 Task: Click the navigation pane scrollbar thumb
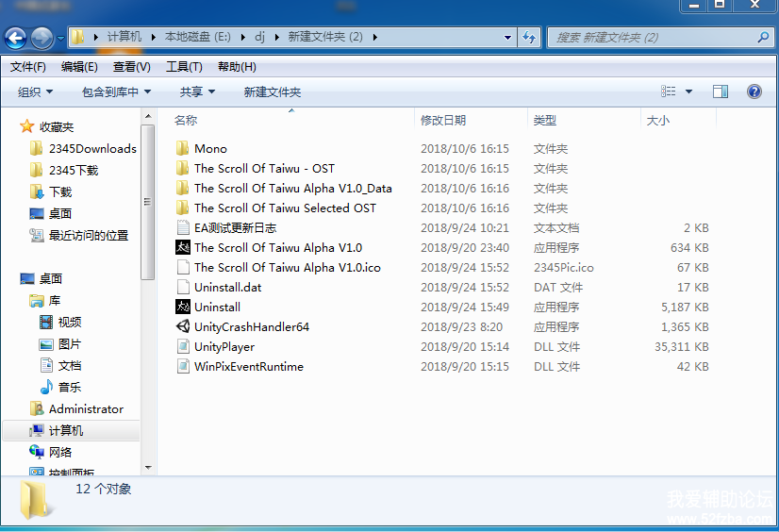(x=147, y=202)
